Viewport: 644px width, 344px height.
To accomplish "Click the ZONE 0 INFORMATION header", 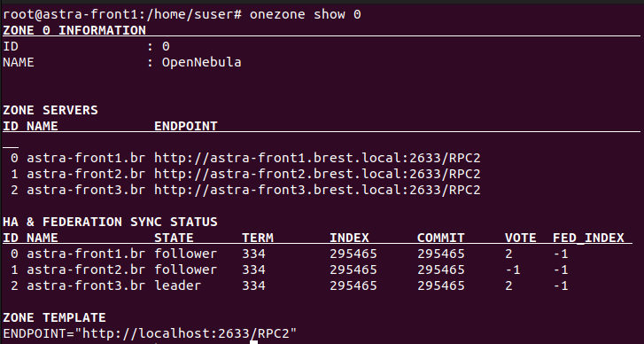I will point(74,30).
